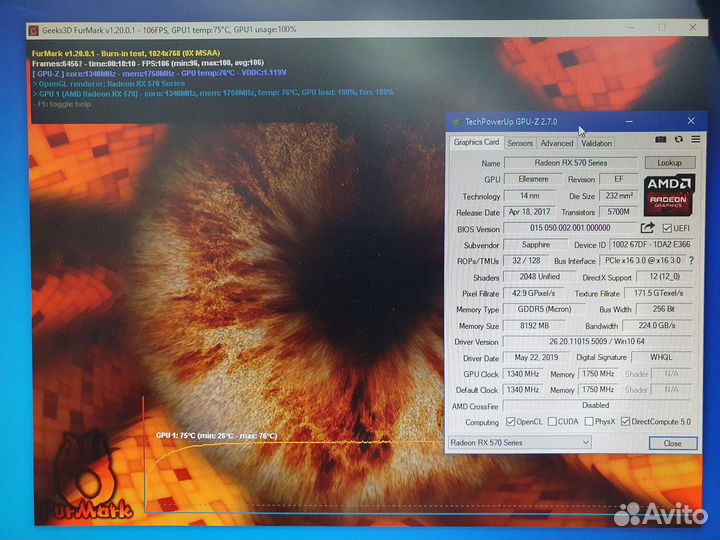
Task: Click the Pixel Fillrate field 42.9 GPixel/s
Action: 534,293
